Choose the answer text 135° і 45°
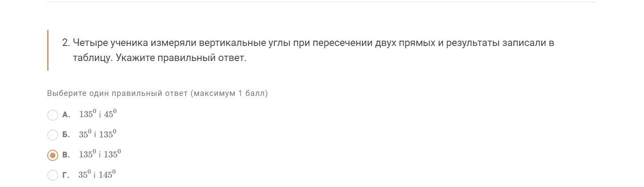This screenshot has width=644, height=187. (x=98, y=114)
